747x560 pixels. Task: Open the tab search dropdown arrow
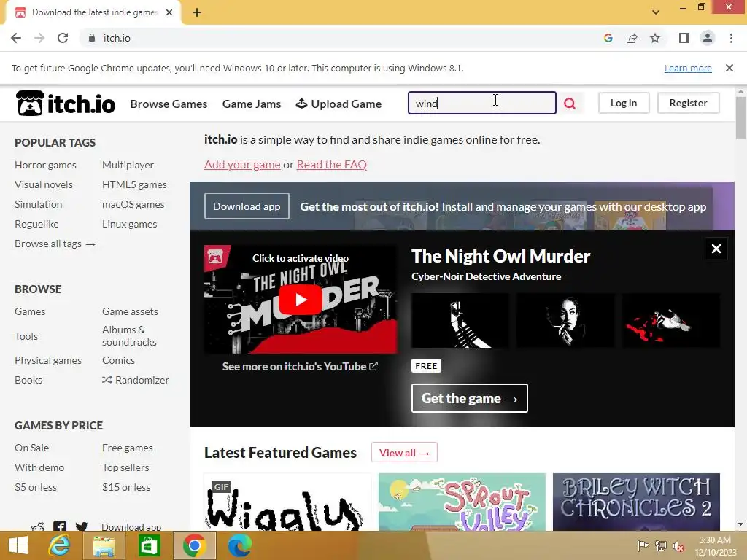[656, 12]
